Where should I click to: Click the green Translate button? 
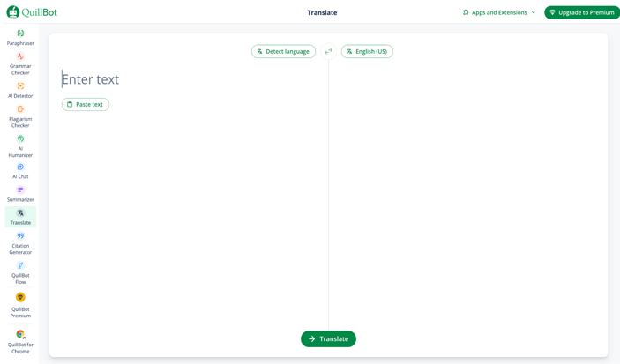coord(328,338)
